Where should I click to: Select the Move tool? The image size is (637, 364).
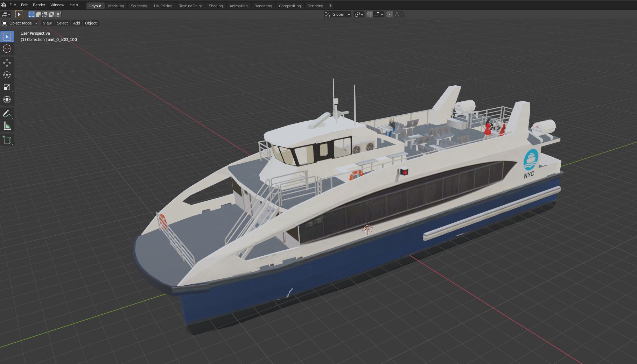[x=7, y=63]
